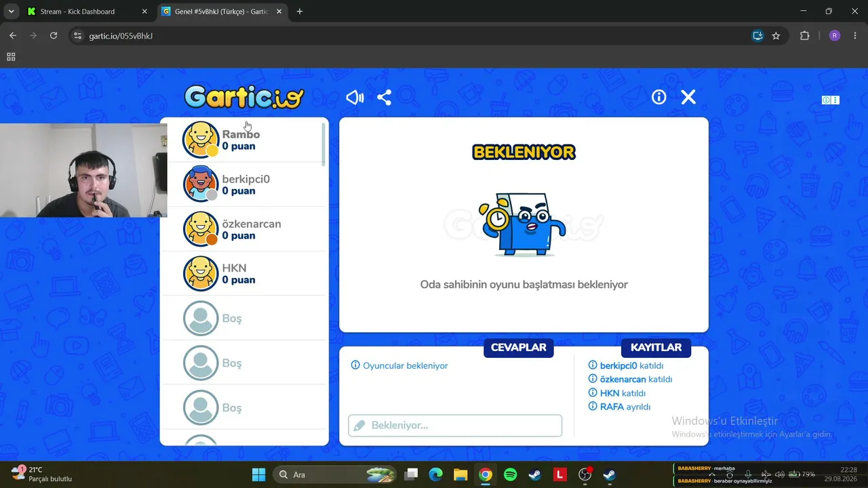Open File Explorer from the taskbar
868x488 pixels.
click(460, 474)
